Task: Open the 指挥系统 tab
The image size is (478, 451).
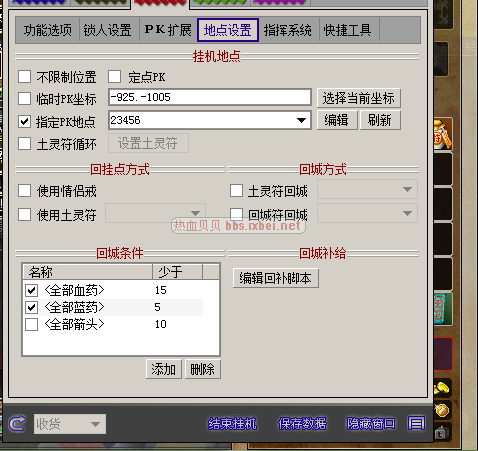Action: (x=288, y=30)
